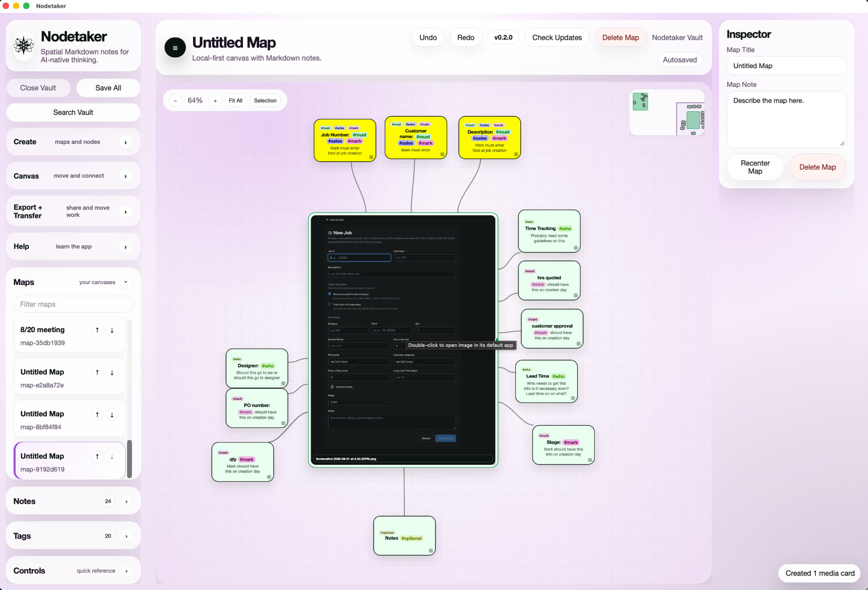Click the Redo button
The image size is (868, 590).
[466, 38]
